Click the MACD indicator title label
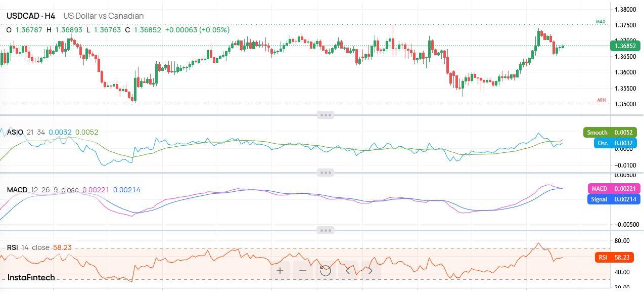Viewport: 644px width, 293px height. pos(16,189)
